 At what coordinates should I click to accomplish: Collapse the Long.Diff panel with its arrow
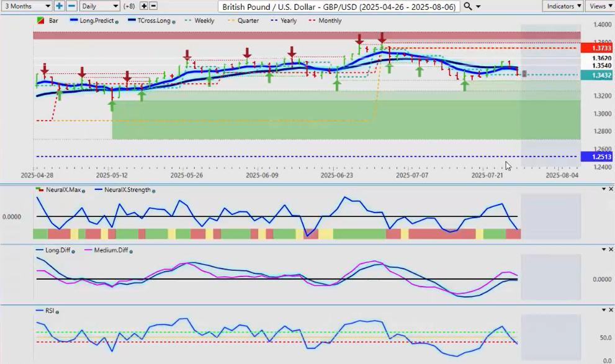(603, 249)
